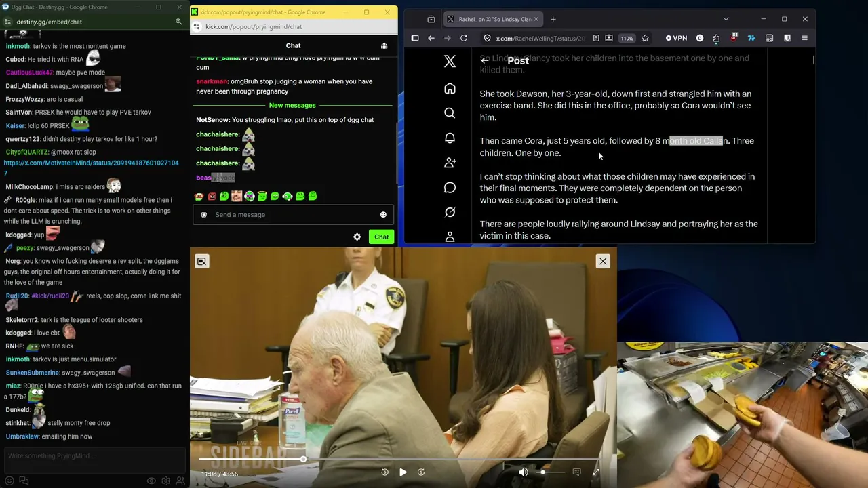Open the Grok icon in X sidebar
This screenshot has width=868, height=488.
(x=450, y=212)
